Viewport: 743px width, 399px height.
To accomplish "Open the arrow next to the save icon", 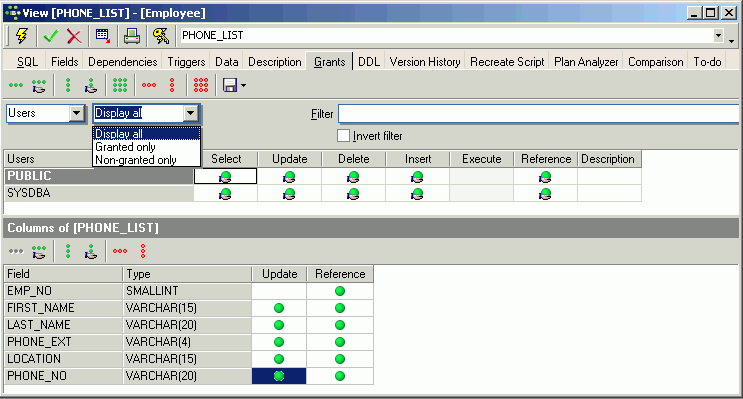I will pyautogui.click(x=244, y=86).
